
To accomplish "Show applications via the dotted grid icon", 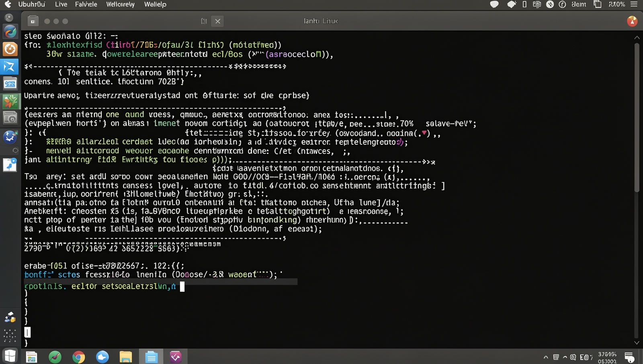I will click(x=10, y=335).
